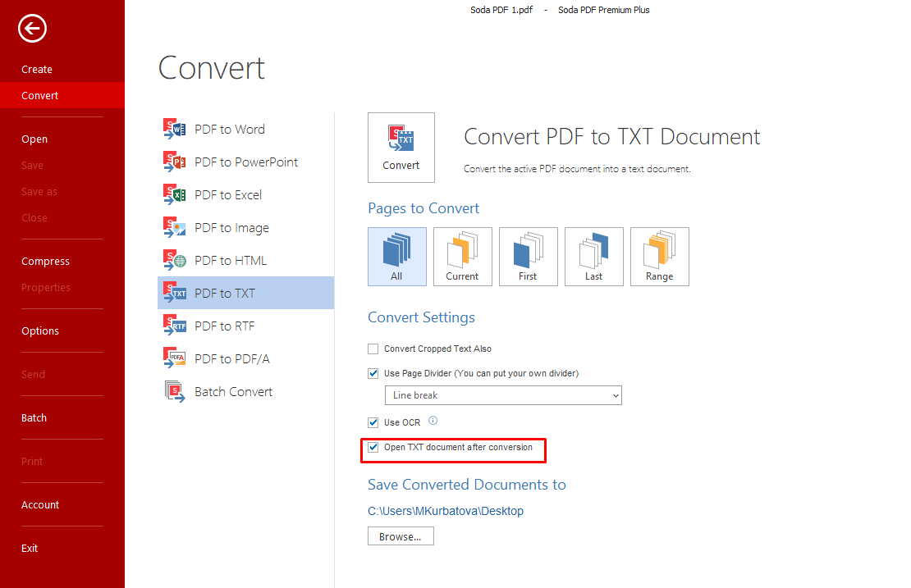Click the Send sidebar entry
The width and height of the screenshot is (911, 588).
click(33, 375)
